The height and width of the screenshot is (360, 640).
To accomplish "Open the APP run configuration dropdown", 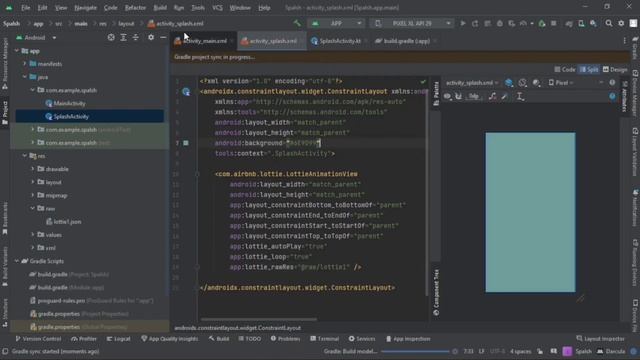I will click(337, 23).
